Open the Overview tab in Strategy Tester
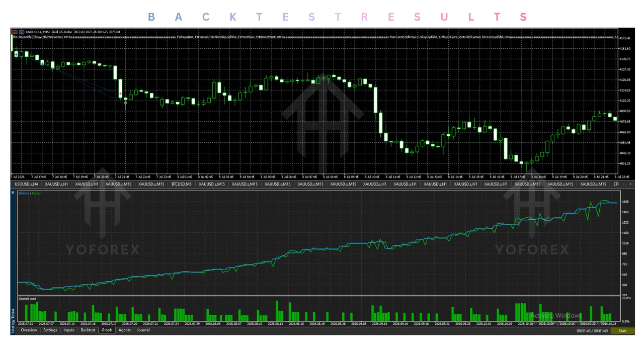The width and height of the screenshot is (644, 362). [x=29, y=330]
